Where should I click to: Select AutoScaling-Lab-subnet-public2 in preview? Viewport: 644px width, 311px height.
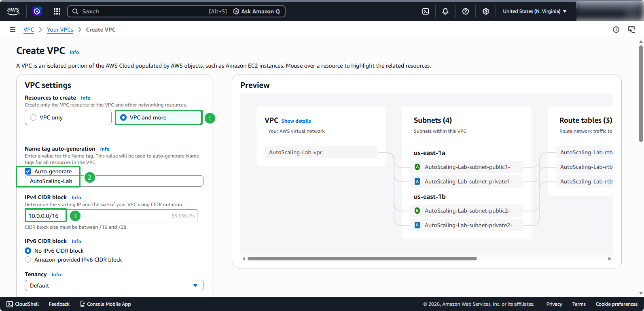point(467,211)
